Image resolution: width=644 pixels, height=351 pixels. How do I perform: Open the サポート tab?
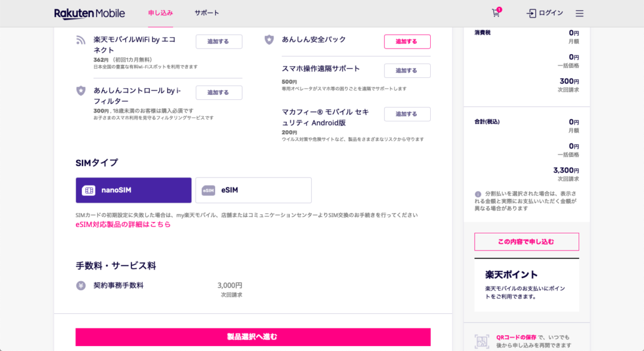[206, 13]
